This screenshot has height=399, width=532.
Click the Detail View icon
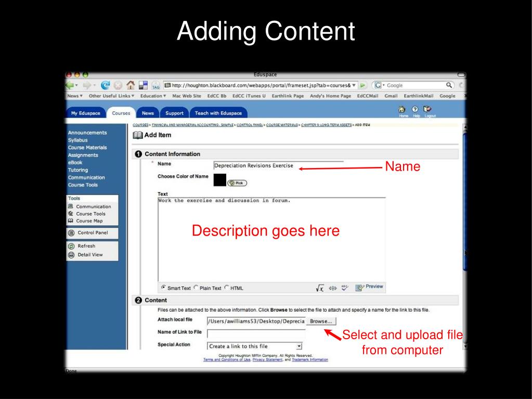(x=71, y=255)
